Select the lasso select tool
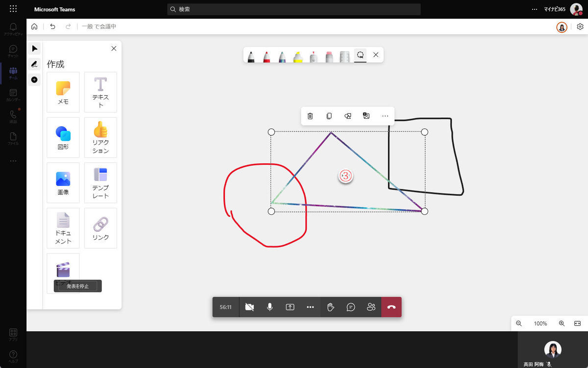Screen dimensions: 588x368 click(360, 55)
